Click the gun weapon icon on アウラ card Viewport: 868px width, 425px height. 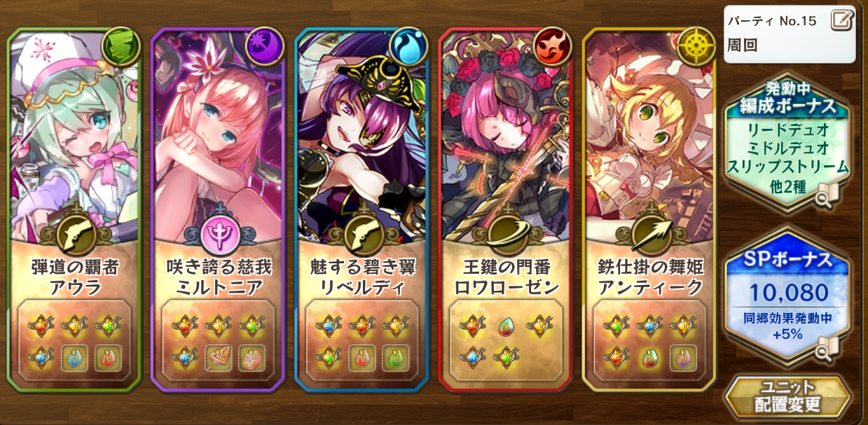point(75,237)
